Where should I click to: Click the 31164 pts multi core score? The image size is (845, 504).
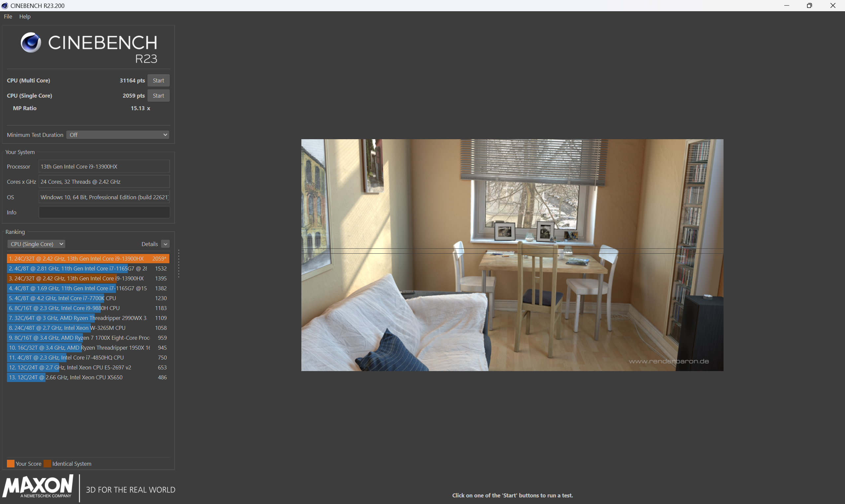coord(132,80)
